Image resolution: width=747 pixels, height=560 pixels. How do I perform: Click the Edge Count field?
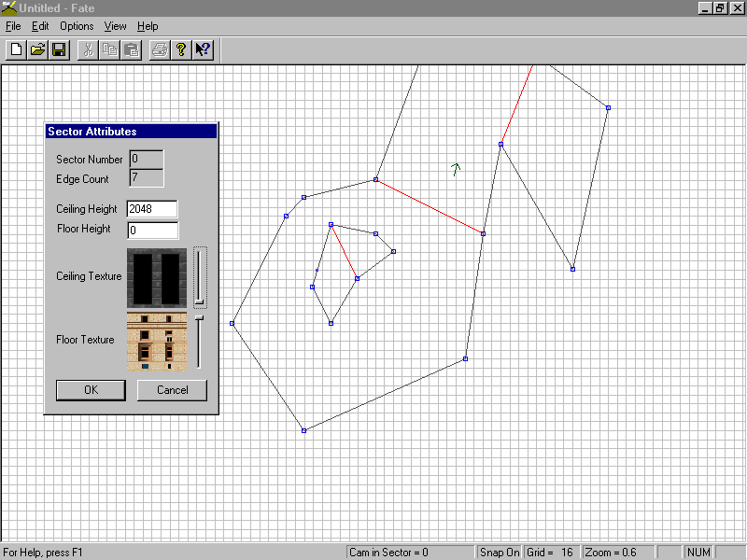pos(147,177)
